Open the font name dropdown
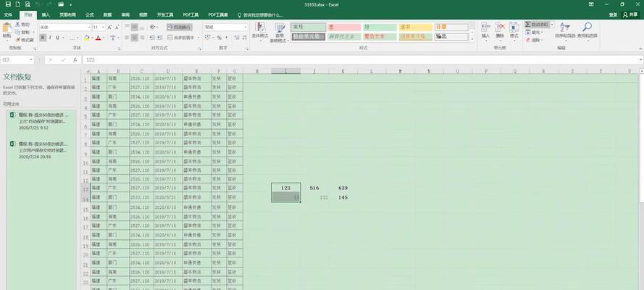 click(90, 27)
